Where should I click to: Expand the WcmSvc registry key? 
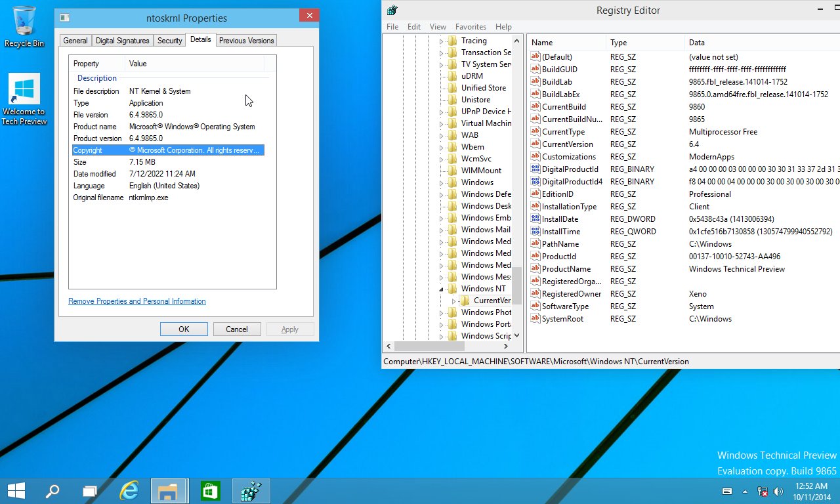click(x=442, y=159)
